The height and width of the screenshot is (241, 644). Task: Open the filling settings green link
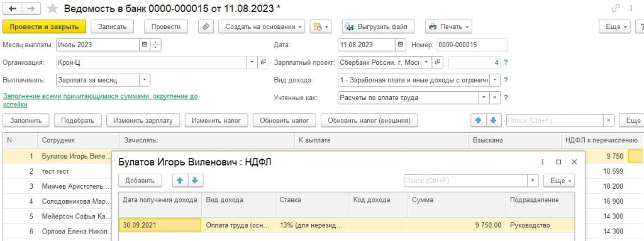tap(100, 100)
